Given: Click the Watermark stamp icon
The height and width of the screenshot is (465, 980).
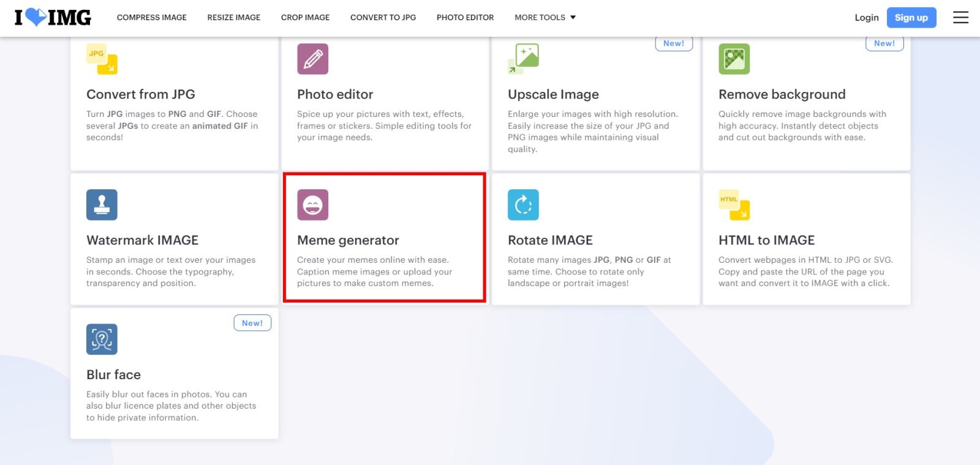Looking at the screenshot, I should click(x=102, y=205).
